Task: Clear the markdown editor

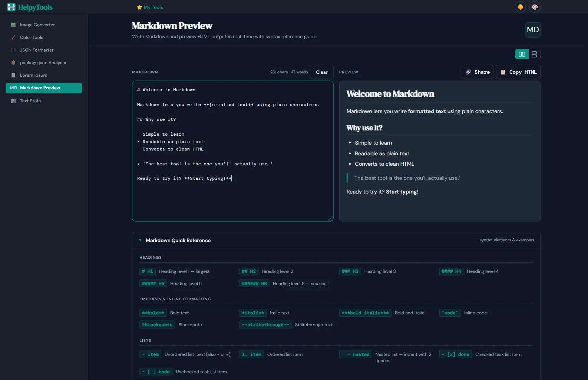Action: 321,72
